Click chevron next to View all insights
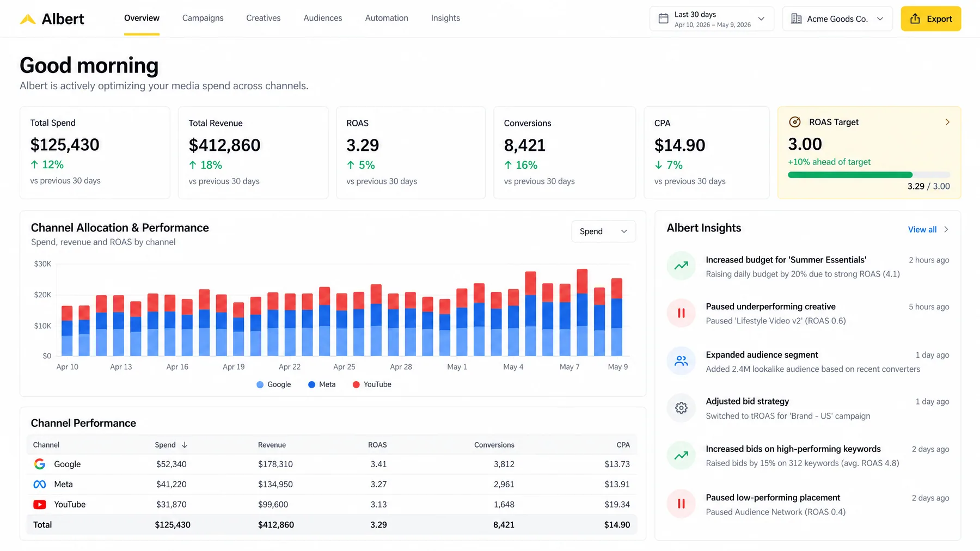This screenshot has height=551, width=980. 946,229
